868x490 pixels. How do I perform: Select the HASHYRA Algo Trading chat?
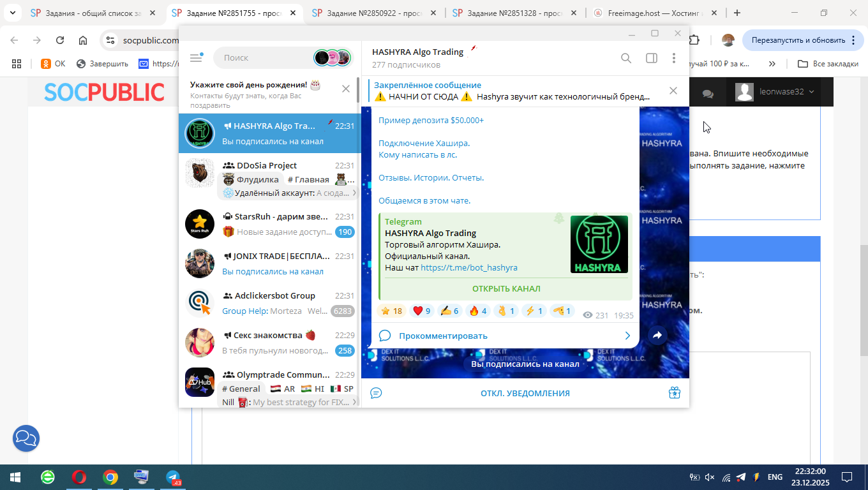click(x=269, y=133)
